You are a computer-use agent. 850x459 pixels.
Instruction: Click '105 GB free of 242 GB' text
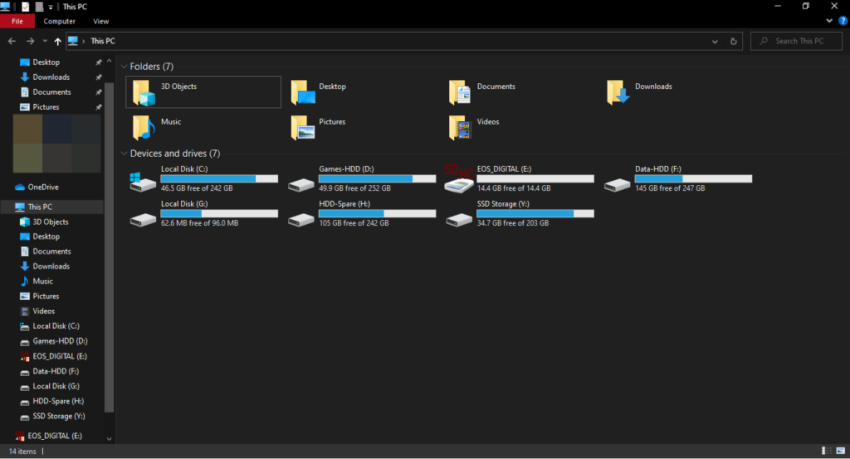click(353, 223)
